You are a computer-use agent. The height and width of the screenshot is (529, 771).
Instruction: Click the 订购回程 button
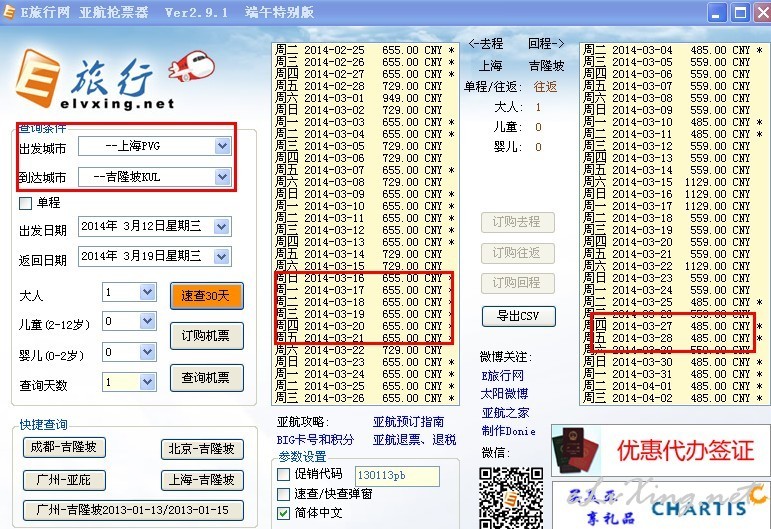point(518,283)
